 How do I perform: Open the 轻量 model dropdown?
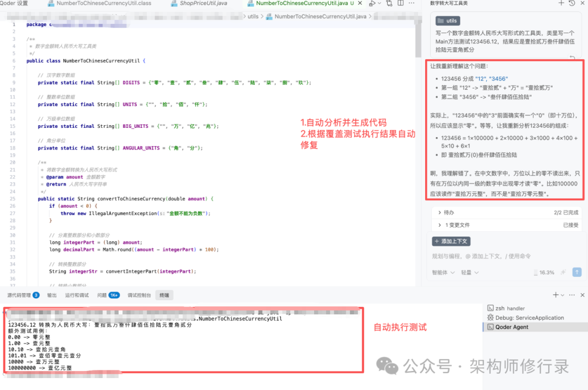470,273
